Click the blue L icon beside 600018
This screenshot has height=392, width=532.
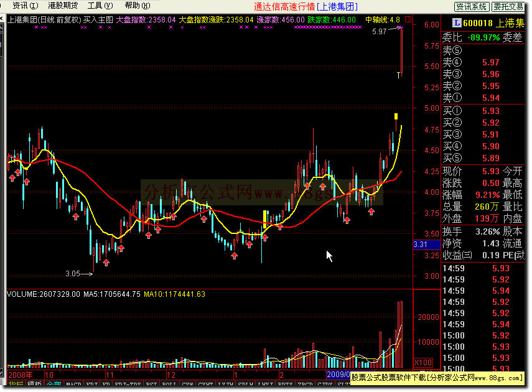tap(457, 23)
